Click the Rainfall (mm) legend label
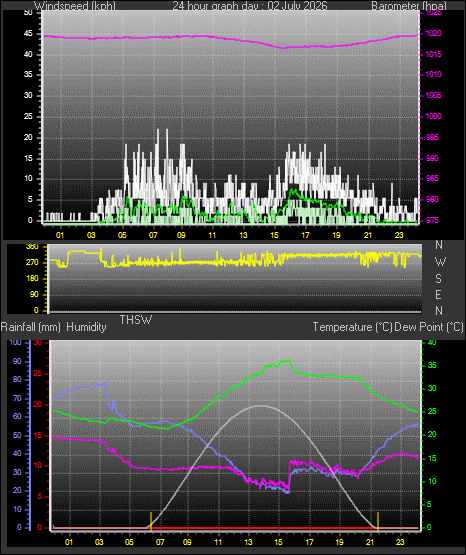The width and height of the screenshot is (466, 555). [x=31, y=327]
